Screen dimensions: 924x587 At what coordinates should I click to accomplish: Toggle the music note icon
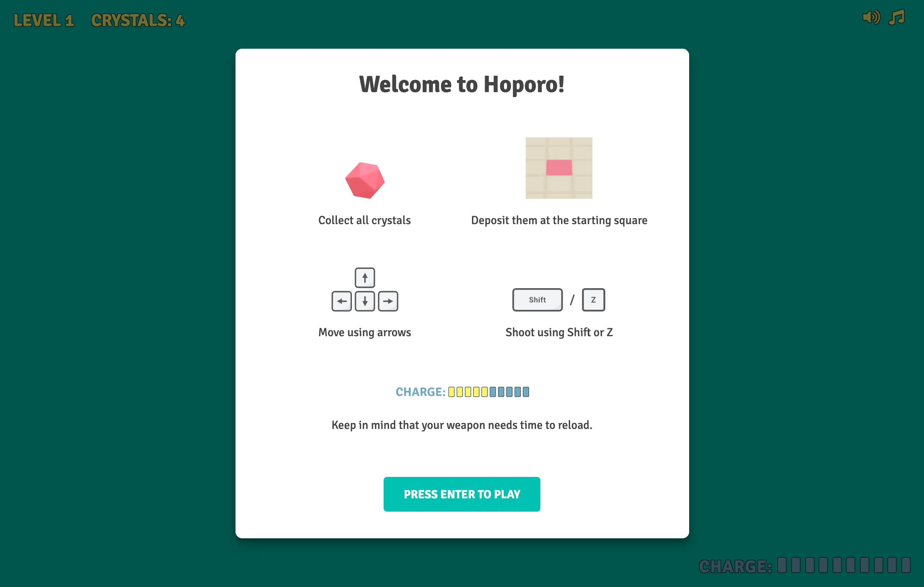click(897, 18)
